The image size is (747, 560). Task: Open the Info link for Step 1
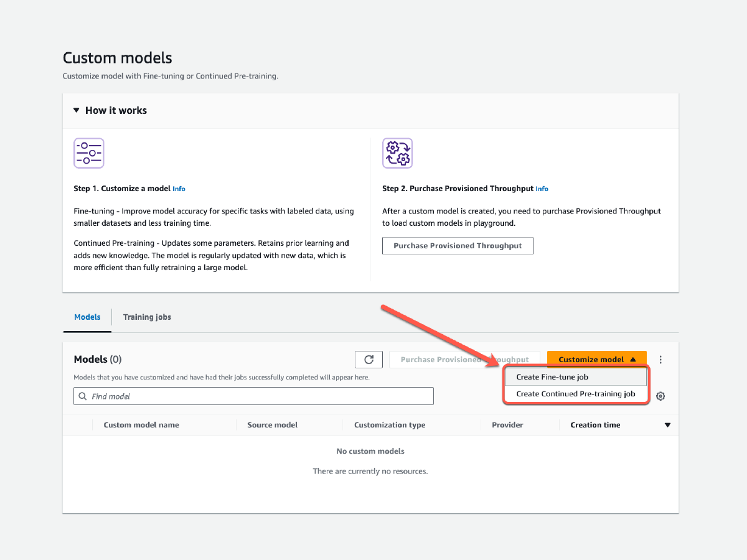[x=179, y=189]
